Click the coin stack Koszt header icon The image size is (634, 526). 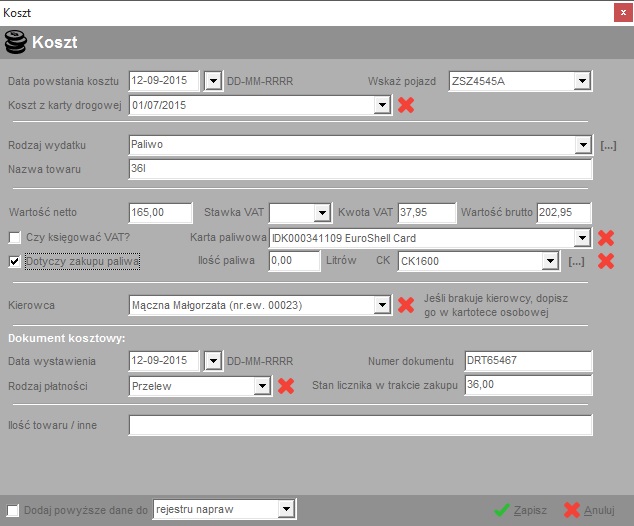pos(16,43)
